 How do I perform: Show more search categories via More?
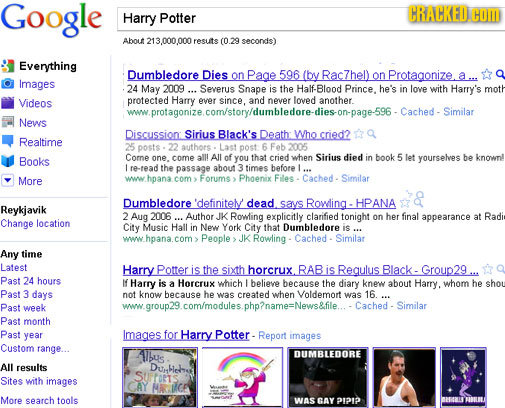[30, 181]
